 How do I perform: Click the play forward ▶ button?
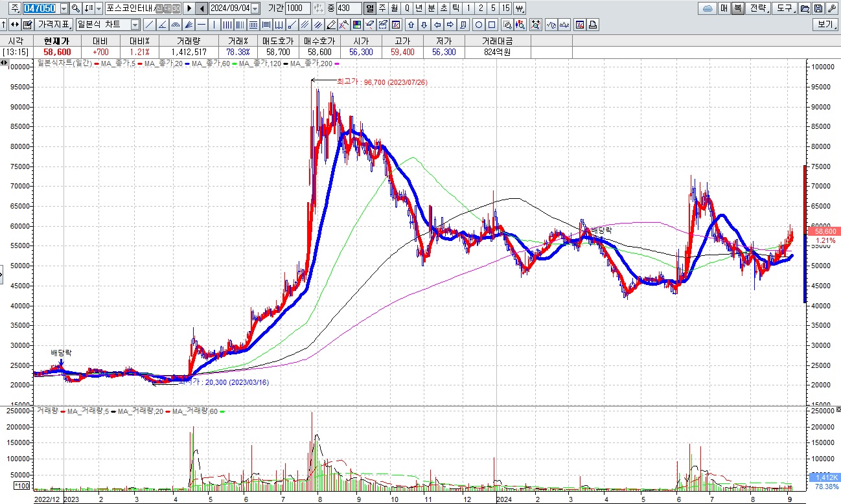tap(189, 8)
